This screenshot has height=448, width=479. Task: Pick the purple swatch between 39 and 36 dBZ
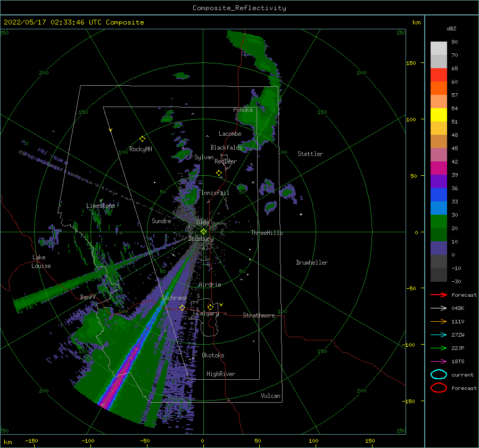click(439, 182)
